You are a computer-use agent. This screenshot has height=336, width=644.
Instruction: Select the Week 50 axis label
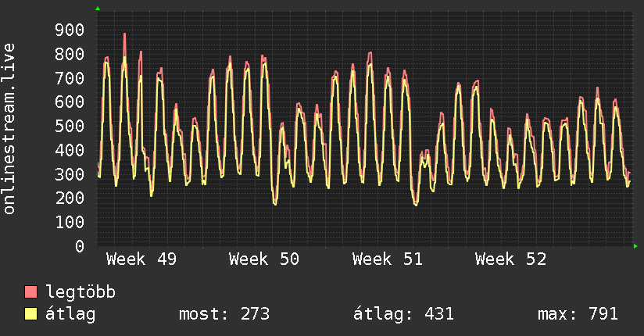[264, 259]
